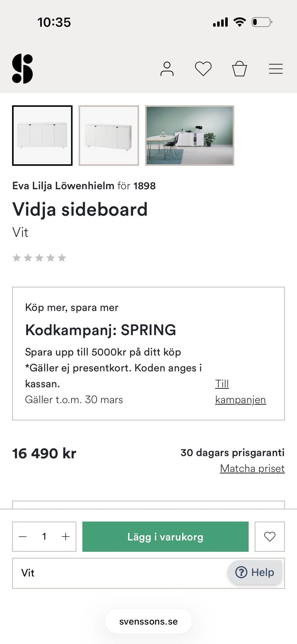This screenshot has height=644, width=297.
Task: Decrease quantity with minus button
Action: pos(23,537)
